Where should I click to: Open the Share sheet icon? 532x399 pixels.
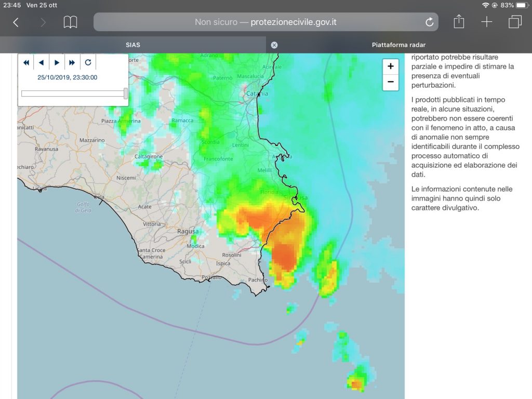[458, 22]
